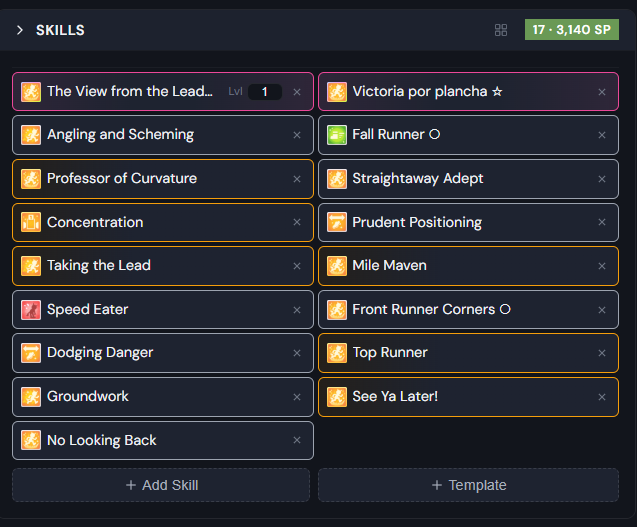Collapse the SKILLS section chevron
Viewport: 637px width, 527px height.
pyautogui.click(x=20, y=30)
